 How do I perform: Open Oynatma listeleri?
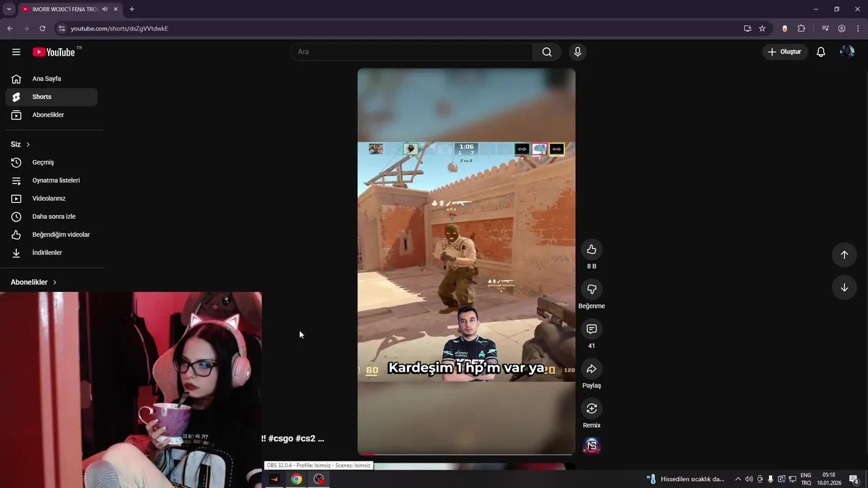tap(52, 180)
